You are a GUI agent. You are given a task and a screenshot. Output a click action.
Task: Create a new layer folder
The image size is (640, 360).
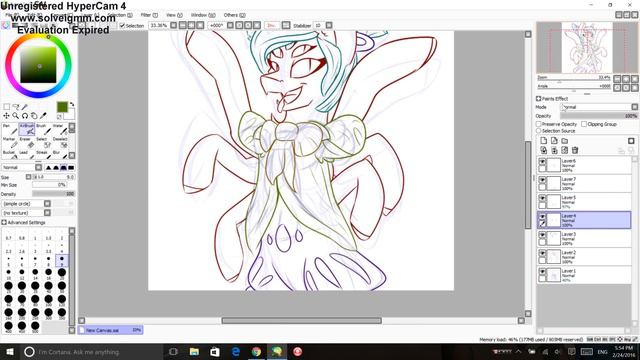pyautogui.click(x=564, y=141)
